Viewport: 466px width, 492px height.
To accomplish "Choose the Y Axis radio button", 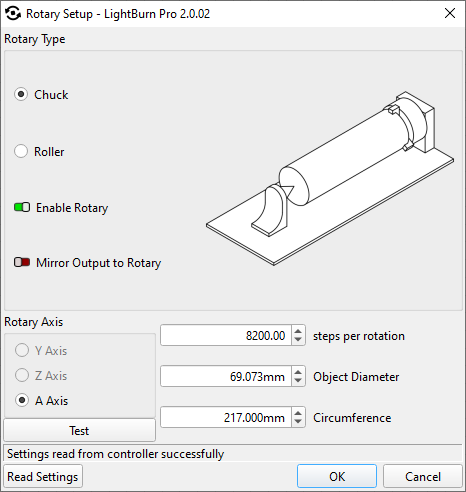I will (22, 350).
